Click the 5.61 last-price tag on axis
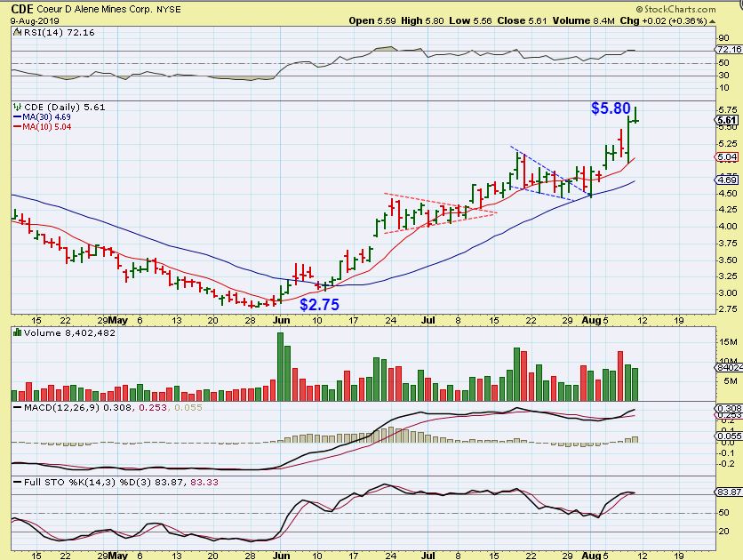 tap(726, 120)
